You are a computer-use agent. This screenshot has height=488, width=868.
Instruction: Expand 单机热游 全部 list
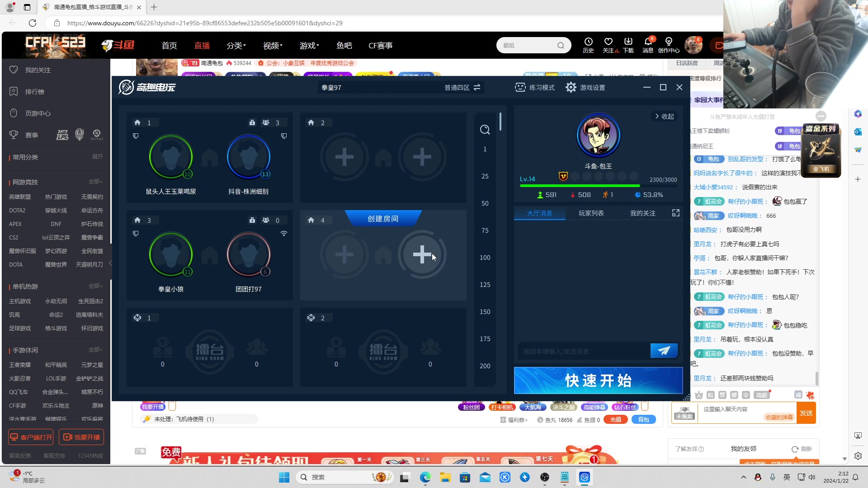(95, 286)
